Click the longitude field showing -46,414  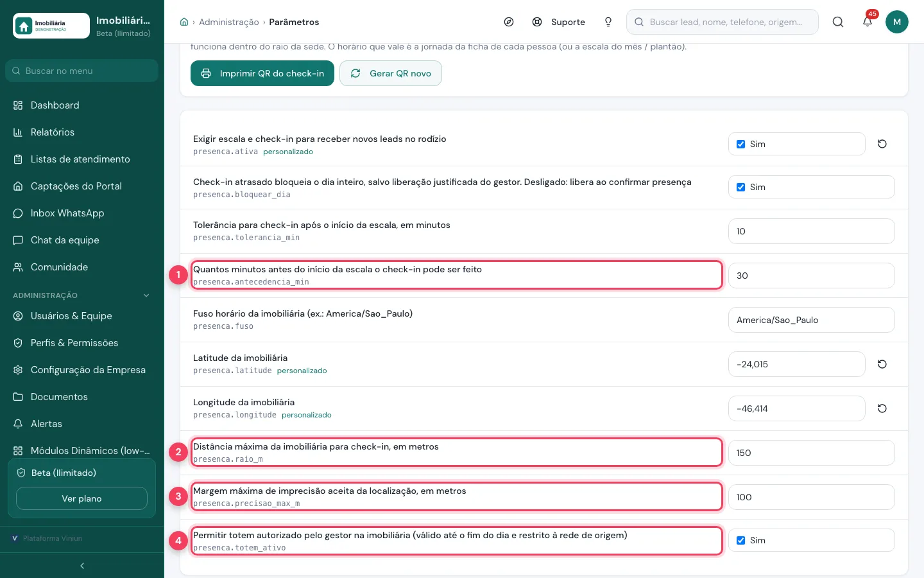[797, 408]
